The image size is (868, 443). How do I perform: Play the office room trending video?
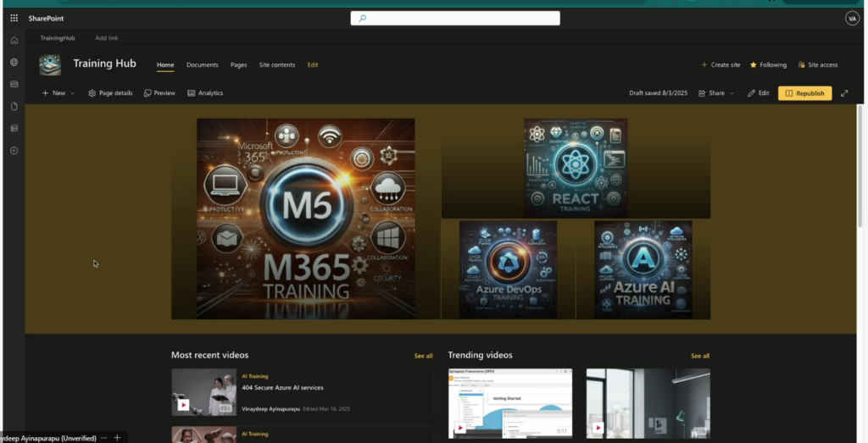click(x=598, y=428)
